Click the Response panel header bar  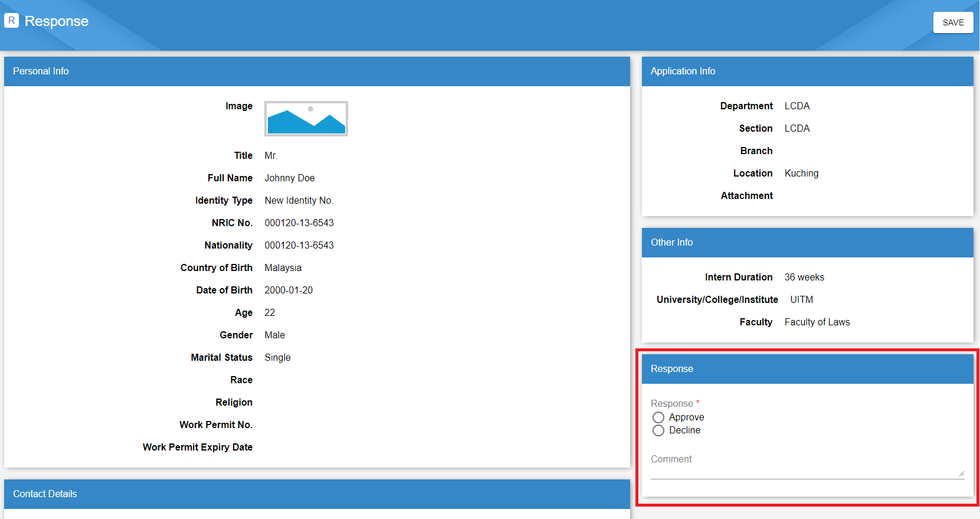[x=807, y=369]
